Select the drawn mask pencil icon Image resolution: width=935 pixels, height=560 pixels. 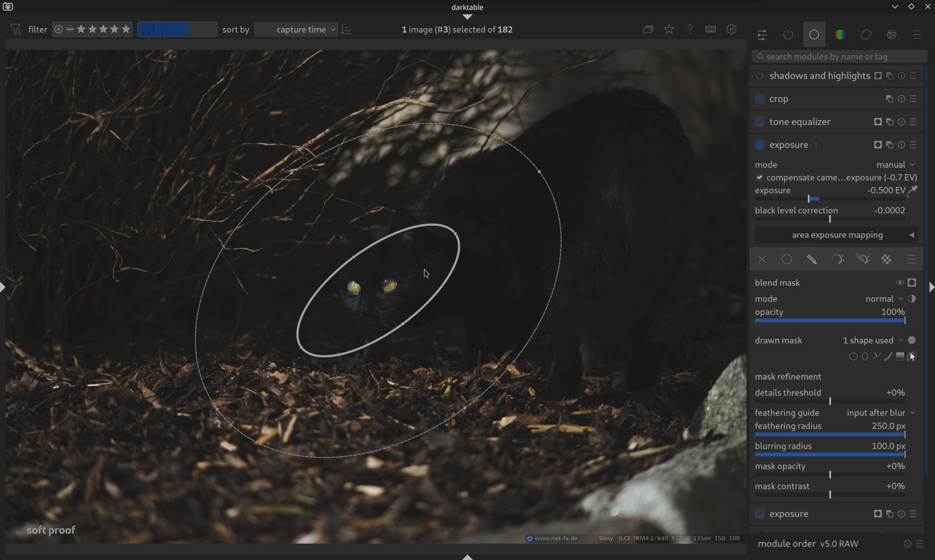point(812,259)
